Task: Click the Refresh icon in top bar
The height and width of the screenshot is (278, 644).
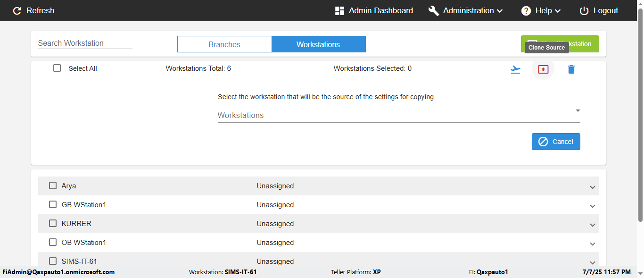Action: pyautogui.click(x=17, y=11)
